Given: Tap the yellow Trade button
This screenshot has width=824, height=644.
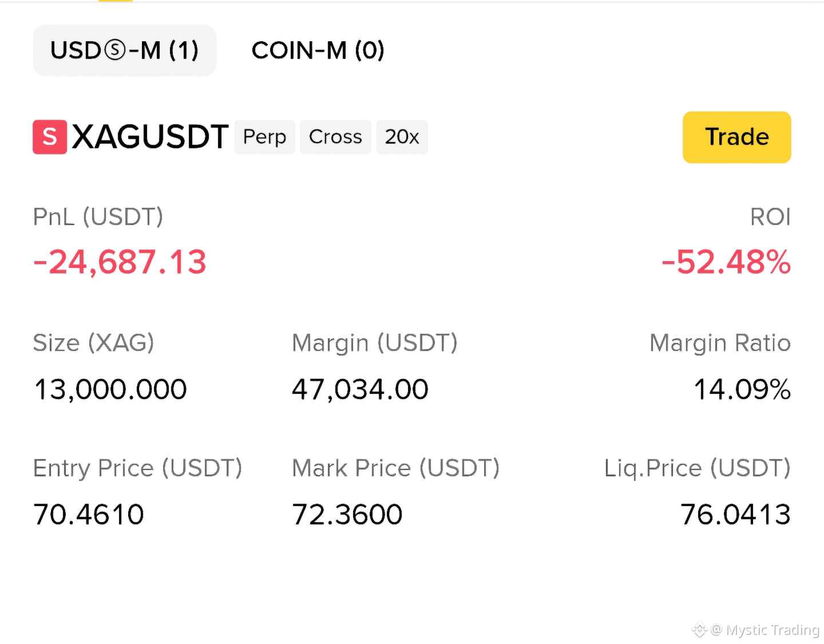Looking at the screenshot, I should tap(737, 137).
